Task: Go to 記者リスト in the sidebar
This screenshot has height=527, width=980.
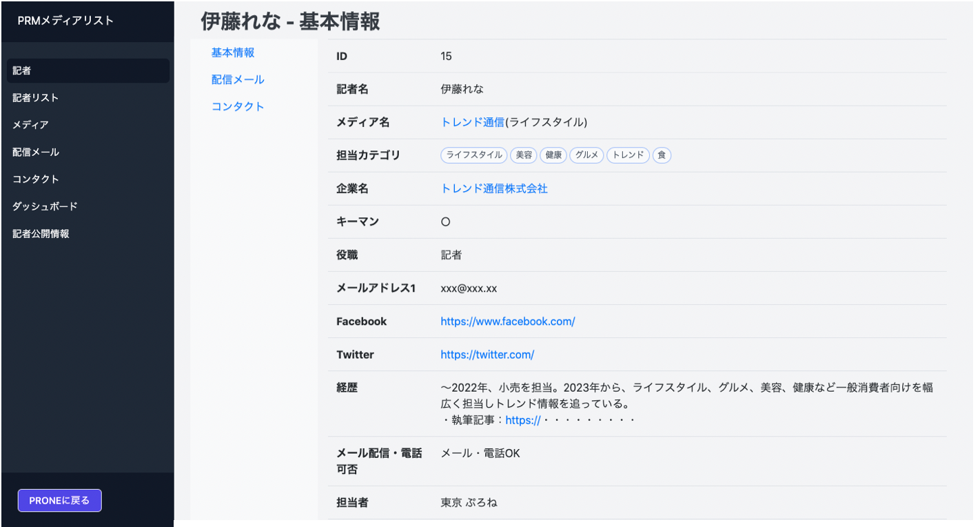Action: (x=36, y=98)
